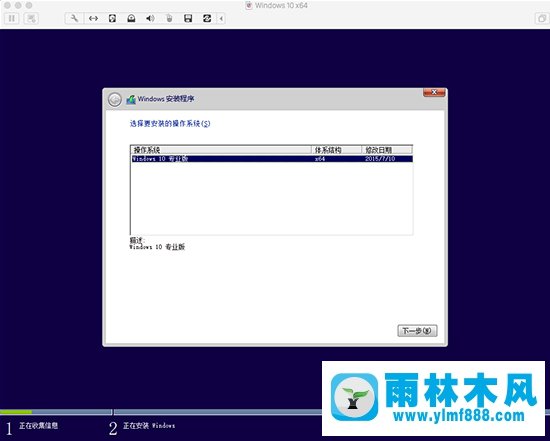Click the sound speaker icon

[150, 18]
